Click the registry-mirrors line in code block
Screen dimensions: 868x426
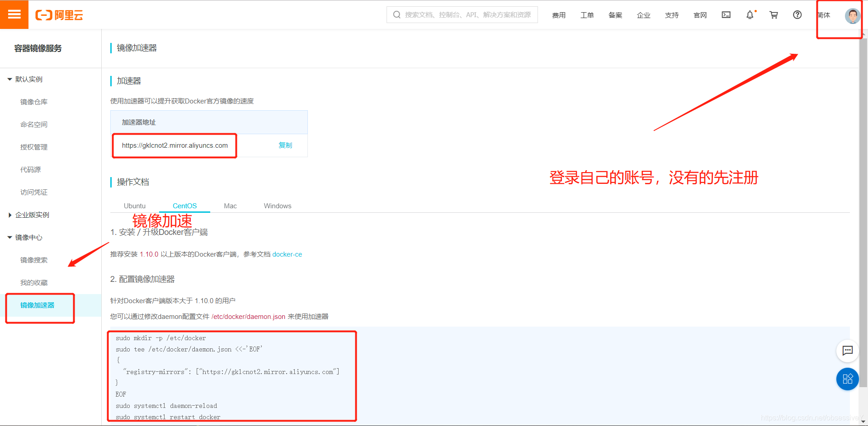coord(231,372)
